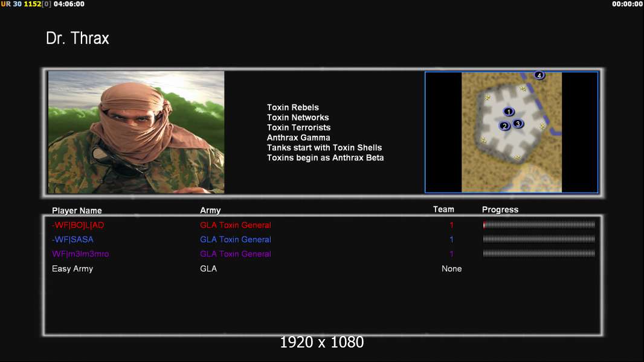Click the 04:06:00 timer readout
Screen dimensions: 644x362
69,4
